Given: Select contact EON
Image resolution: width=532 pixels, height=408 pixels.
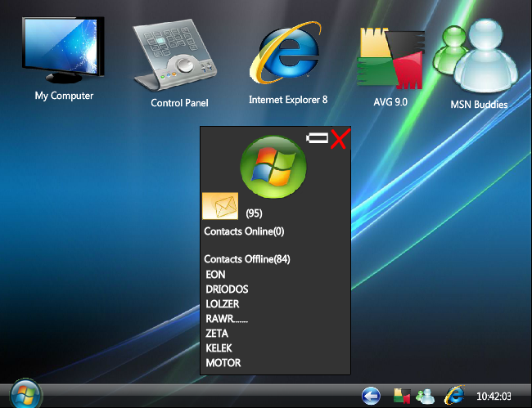Looking at the screenshot, I should tap(215, 275).
